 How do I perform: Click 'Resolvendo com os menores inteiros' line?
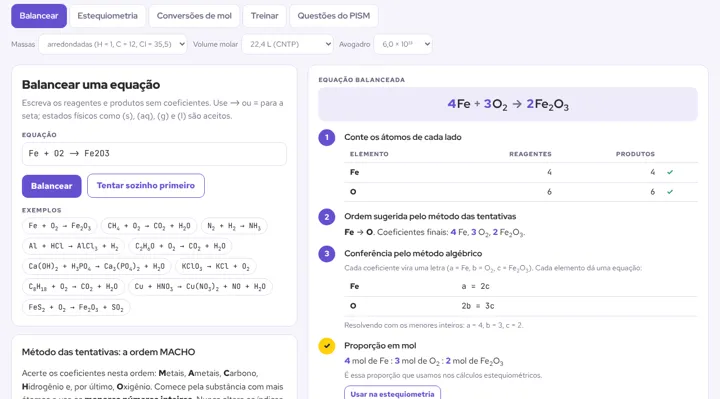pos(434,325)
